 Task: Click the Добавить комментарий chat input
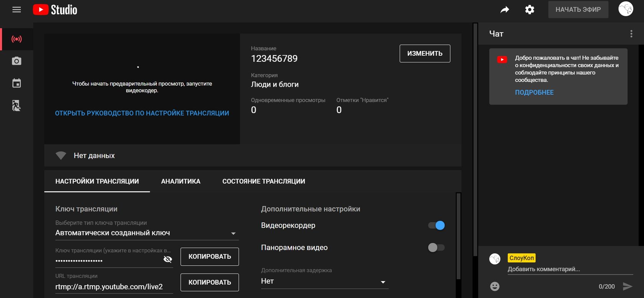point(570,269)
